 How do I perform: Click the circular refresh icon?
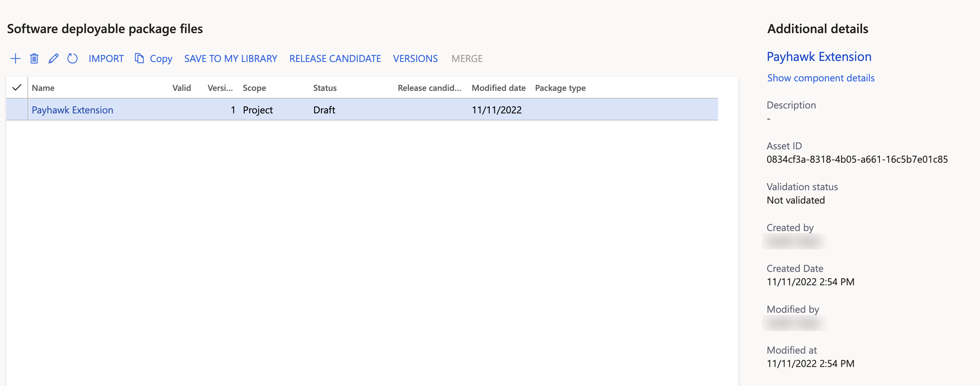72,58
